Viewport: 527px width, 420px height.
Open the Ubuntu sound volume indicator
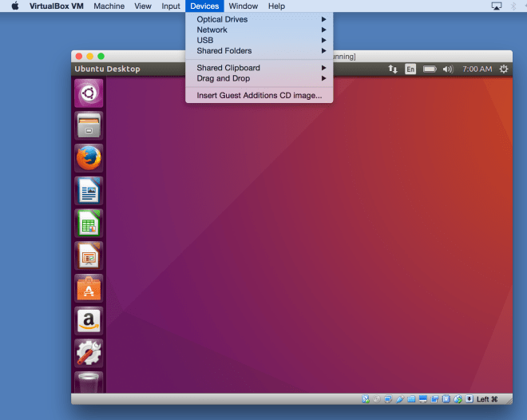click(x=448, y=69)
